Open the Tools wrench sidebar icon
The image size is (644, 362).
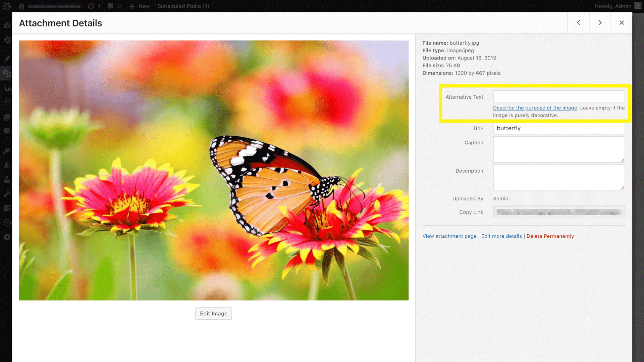[x=7, y=194]
